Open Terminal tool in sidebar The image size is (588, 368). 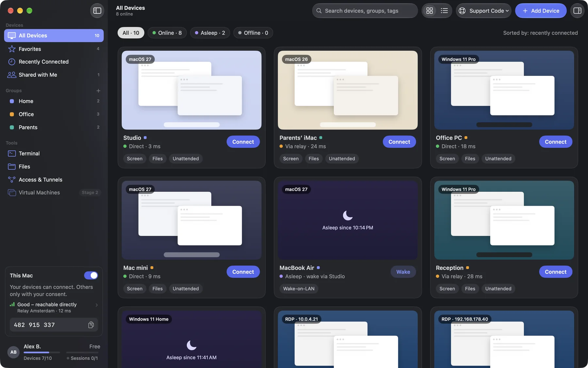(54, 153)
